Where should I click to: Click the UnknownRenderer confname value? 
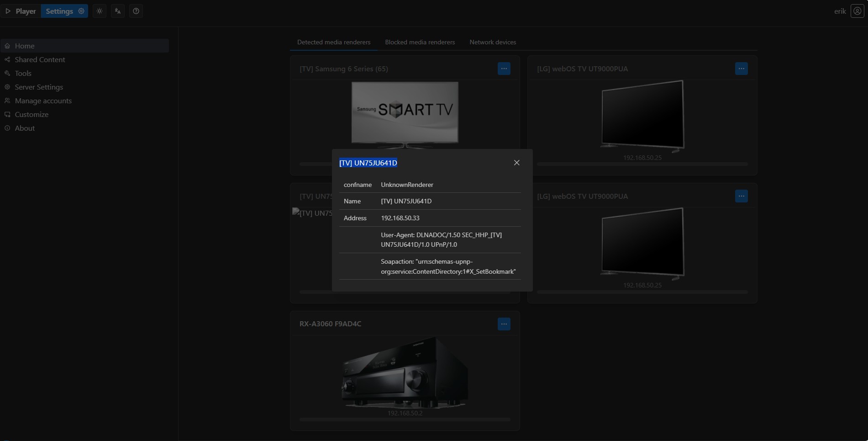coord(407,185)
